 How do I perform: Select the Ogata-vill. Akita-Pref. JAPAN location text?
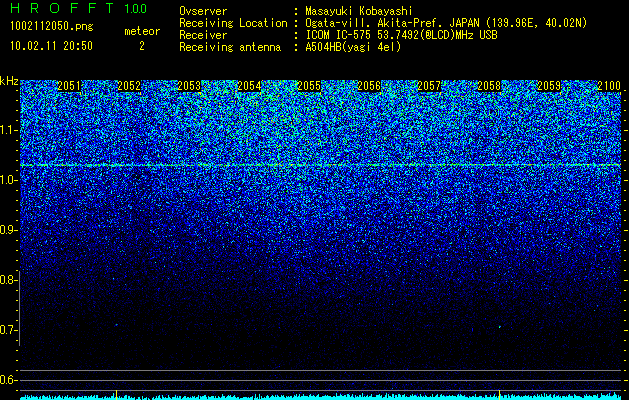coord(446,23)
